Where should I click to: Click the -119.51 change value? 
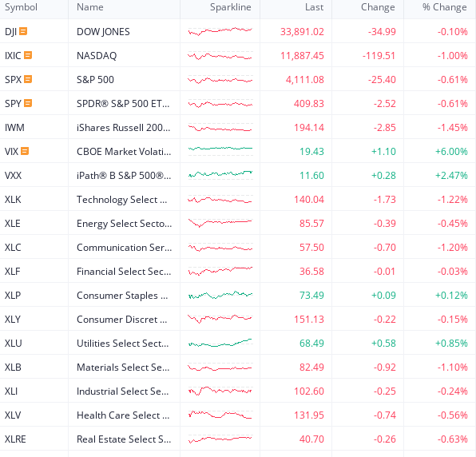379,56
